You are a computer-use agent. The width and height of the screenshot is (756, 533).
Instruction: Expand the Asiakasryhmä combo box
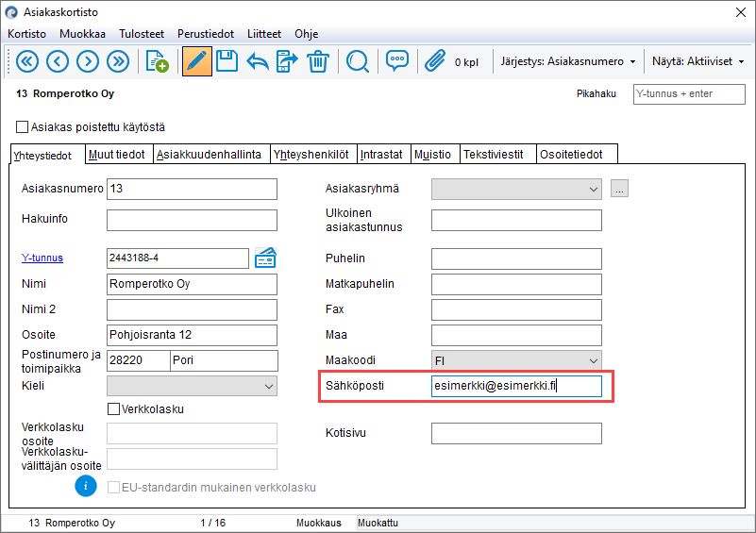click(x=516, y=189)
